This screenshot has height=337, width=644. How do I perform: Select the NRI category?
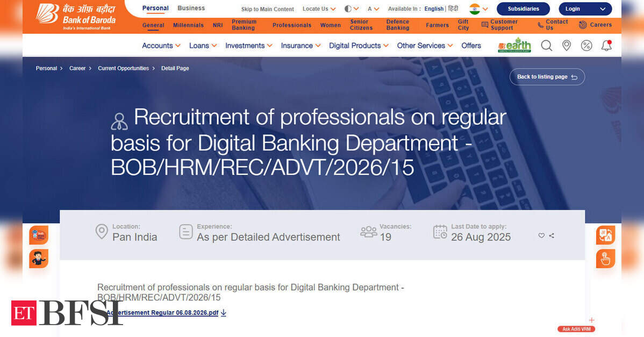218,25
